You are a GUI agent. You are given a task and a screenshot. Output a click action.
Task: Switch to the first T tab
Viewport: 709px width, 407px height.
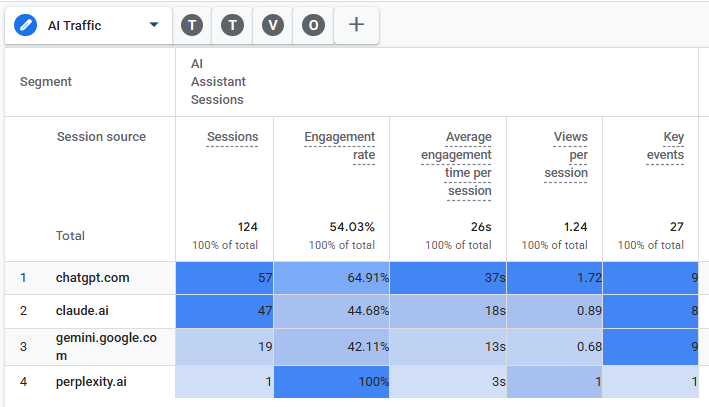tap(192, 25)
